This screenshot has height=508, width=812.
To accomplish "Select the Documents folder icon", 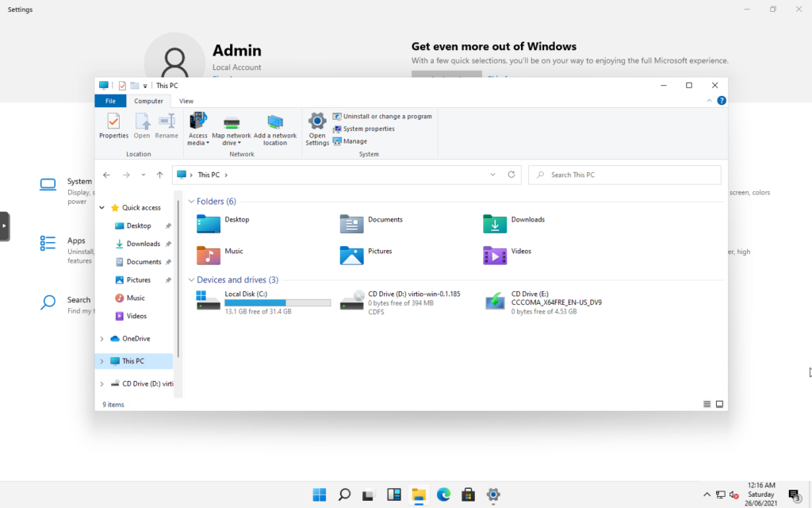I will pos(351,224).
